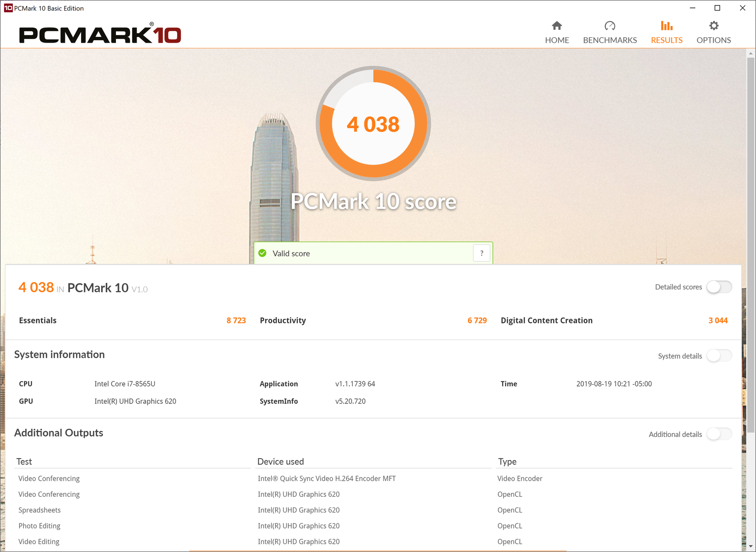Click the Application version v1.1.1739 64

click(x=355, y=384)
